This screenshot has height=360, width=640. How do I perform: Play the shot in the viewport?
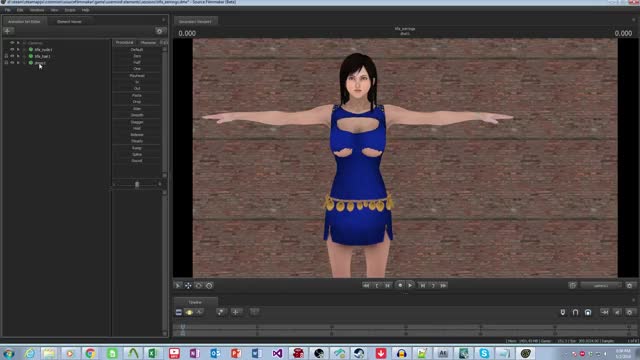click(410, 285)
